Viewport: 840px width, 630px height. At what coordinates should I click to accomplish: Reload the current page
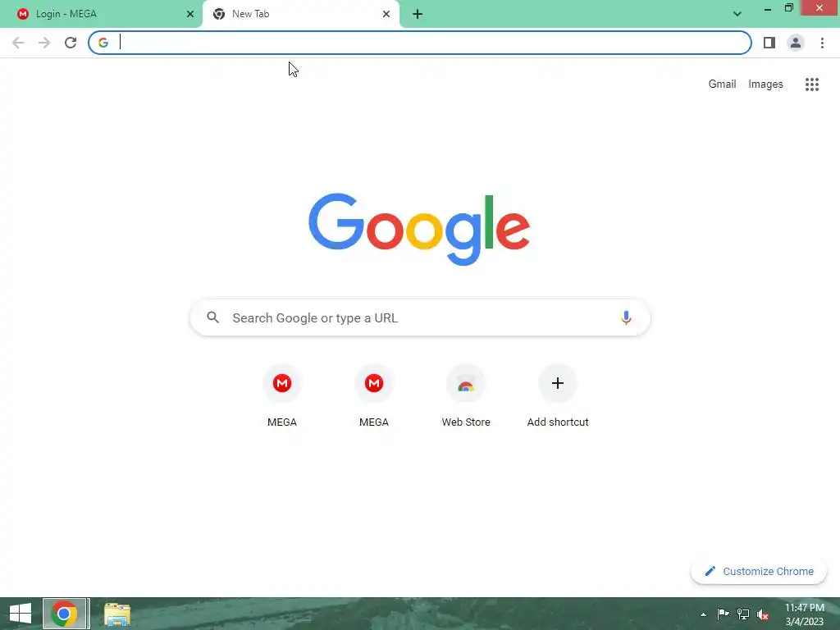(71, 43)
